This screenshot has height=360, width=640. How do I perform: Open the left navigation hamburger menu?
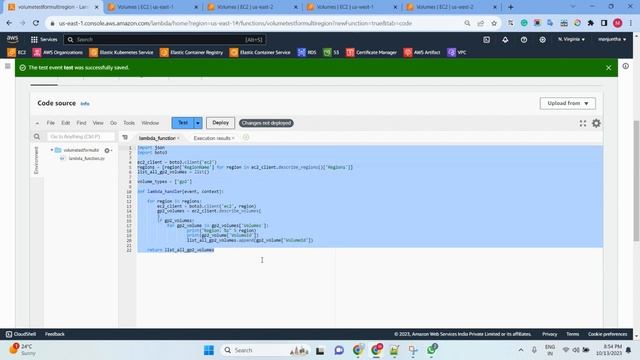(x=7, y=66)
